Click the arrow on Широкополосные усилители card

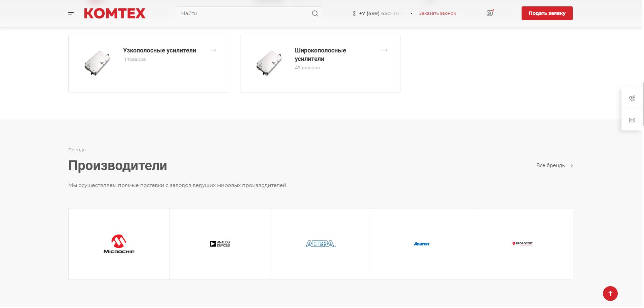(x=384, y=50)
